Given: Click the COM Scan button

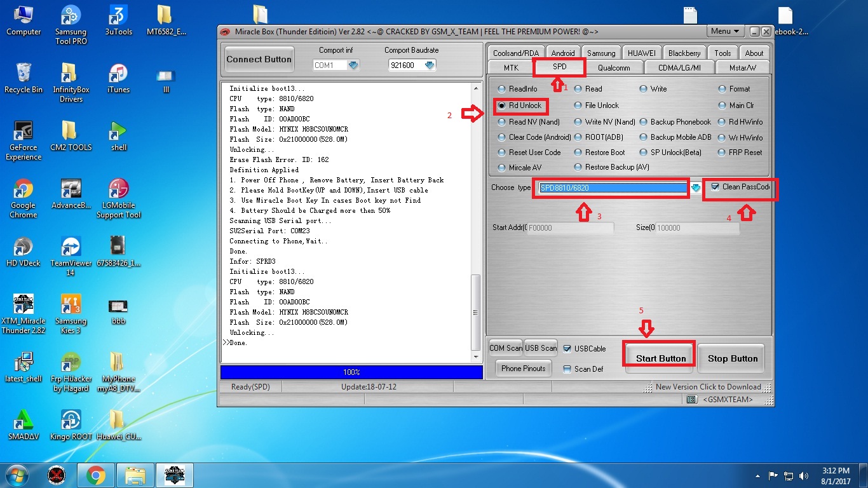Looking at the screenshot, I should point(506,348).
